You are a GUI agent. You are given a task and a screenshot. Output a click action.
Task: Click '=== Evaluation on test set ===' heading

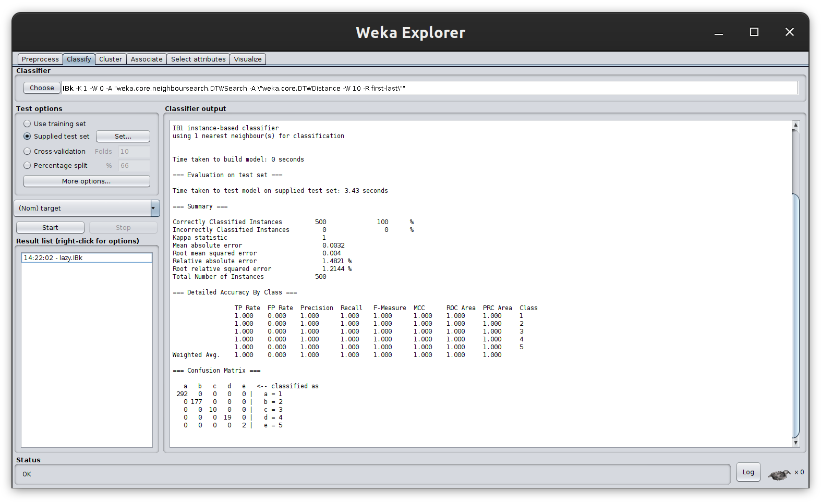[227, 175]
